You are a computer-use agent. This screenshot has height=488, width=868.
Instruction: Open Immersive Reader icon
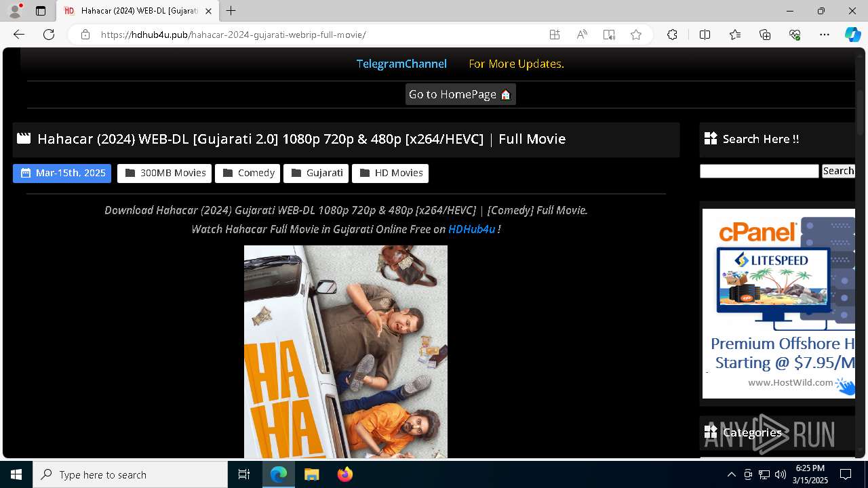[x=609, y=35]
